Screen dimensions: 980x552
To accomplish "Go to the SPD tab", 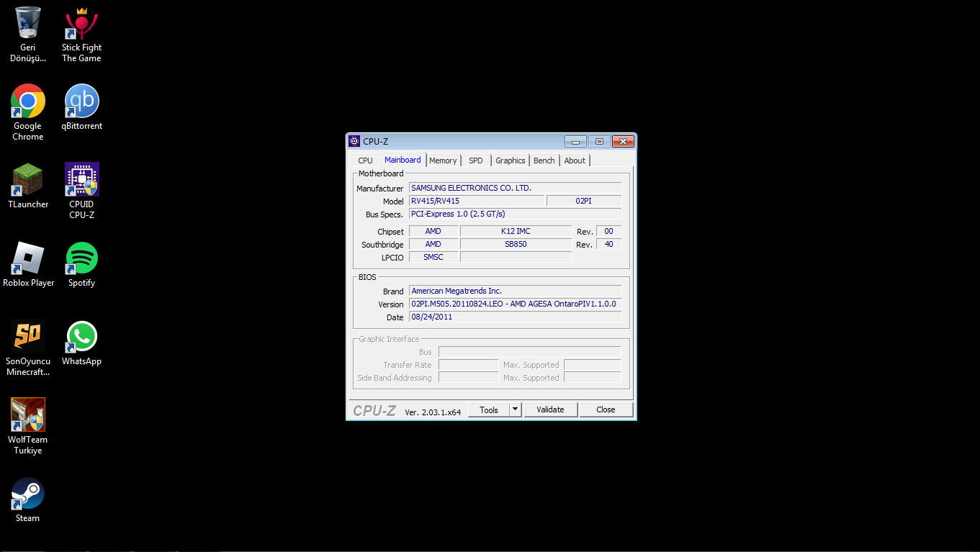I will click(x=476, y=160).
